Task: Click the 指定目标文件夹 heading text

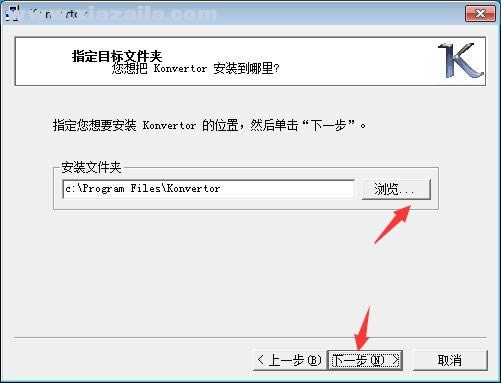Action: tap(117, 56)
